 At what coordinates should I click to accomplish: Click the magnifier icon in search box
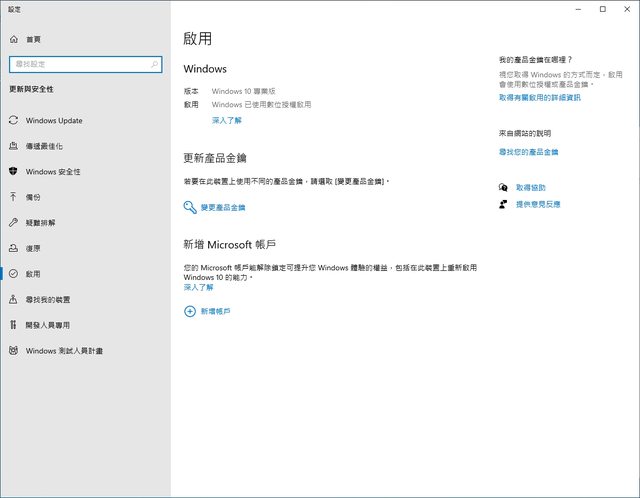click(x=155, y=64)
